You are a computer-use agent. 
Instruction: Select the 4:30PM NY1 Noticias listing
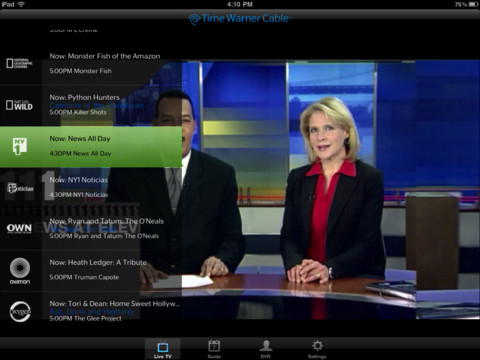click(79, 195)
